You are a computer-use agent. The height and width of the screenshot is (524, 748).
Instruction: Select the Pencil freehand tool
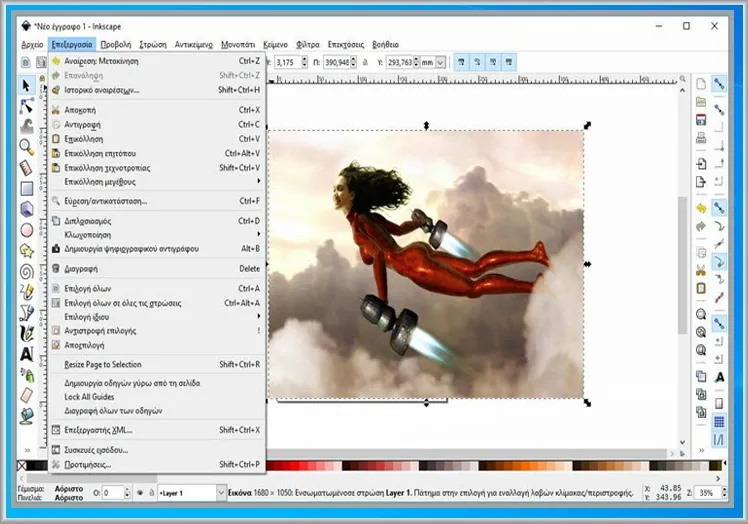(27, 292)
